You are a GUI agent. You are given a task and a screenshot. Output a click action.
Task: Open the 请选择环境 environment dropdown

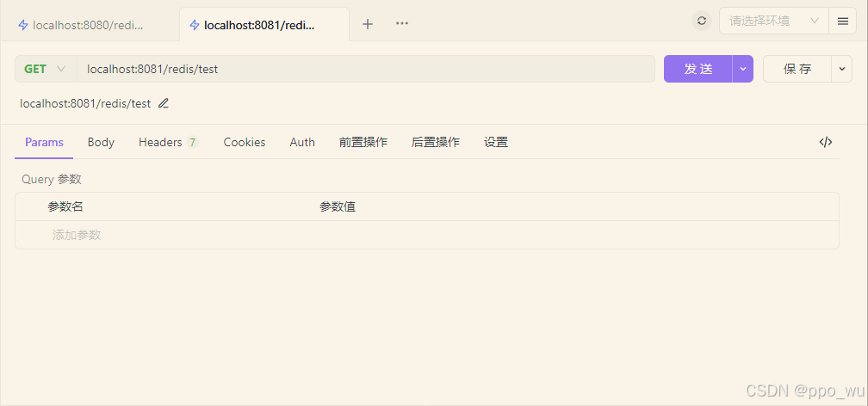click(x=773, y=21)
